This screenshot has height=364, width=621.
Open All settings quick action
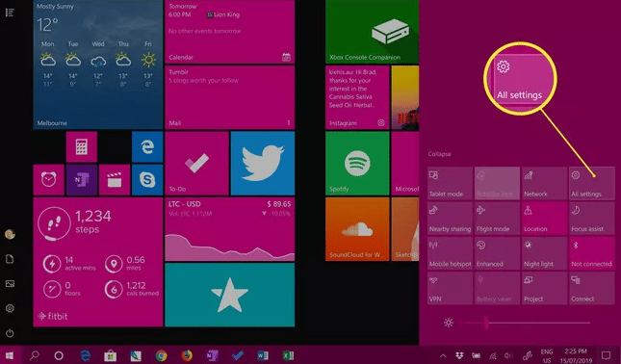pos(592,183)
